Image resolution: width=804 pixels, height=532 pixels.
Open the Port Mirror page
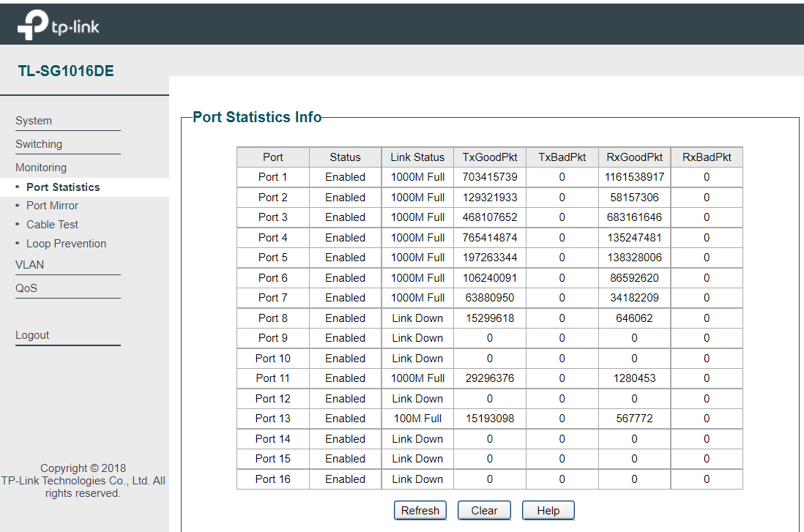[51, 205]
